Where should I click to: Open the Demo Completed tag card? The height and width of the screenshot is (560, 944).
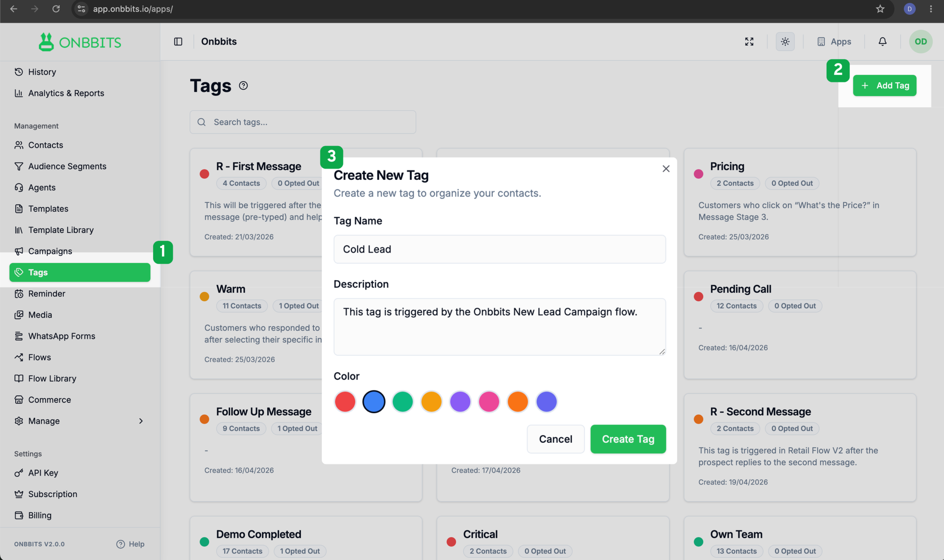click(306, 538)
